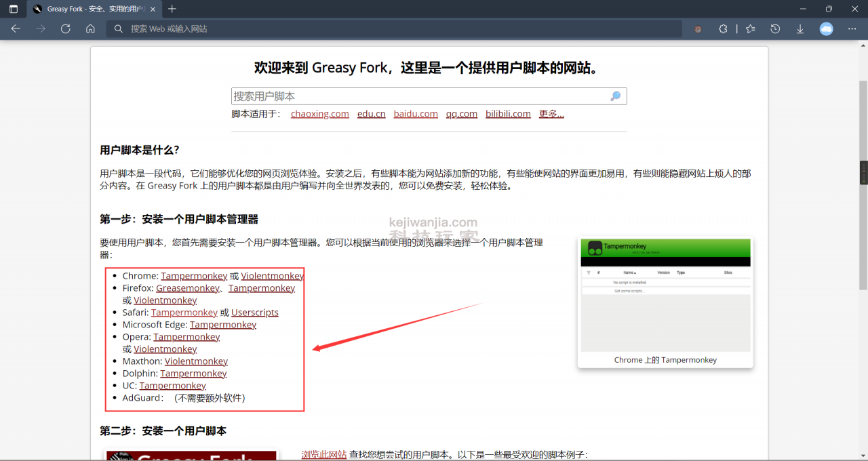This screenshot has width=868, height=461.
Task: Click the AdGuard list entry text
Action: [184, 398]
